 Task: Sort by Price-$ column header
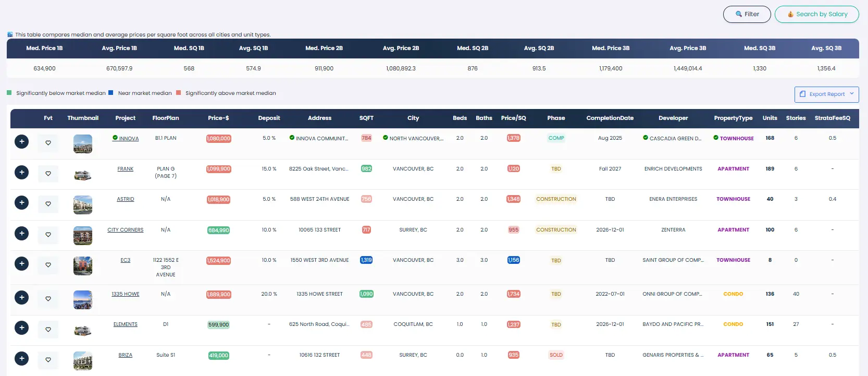[218, 118]
